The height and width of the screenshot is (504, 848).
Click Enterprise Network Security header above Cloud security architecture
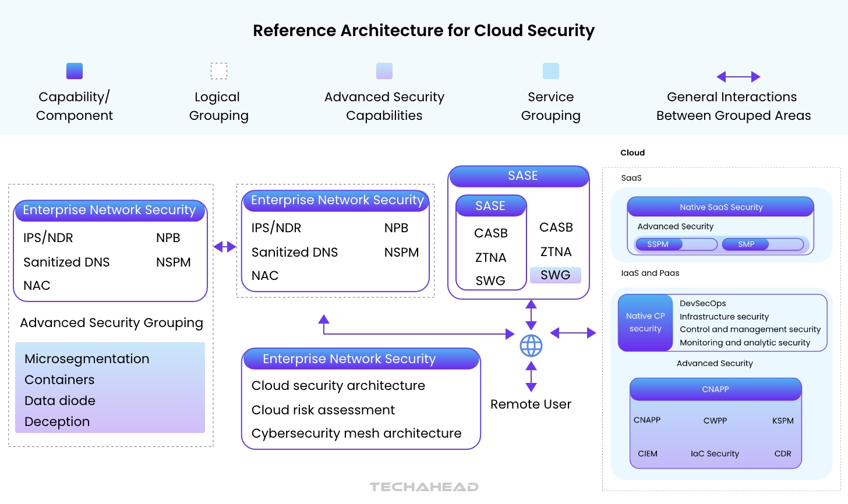tap(361, 359)
